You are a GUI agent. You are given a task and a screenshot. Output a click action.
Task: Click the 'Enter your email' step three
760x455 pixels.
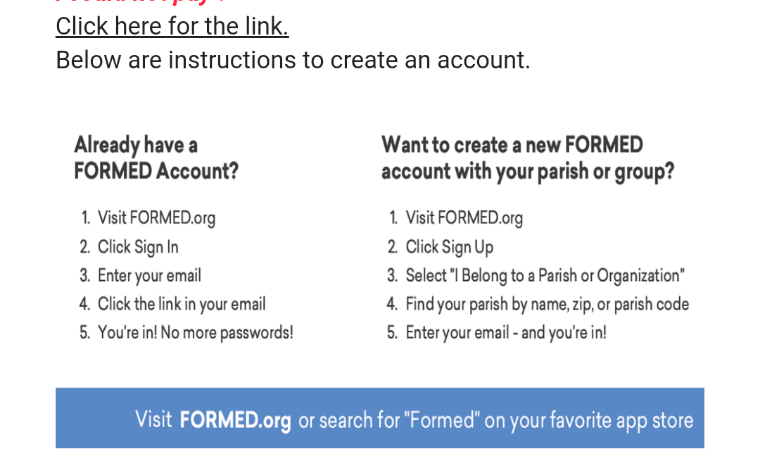pyautogui.click(x=149, y=275)
